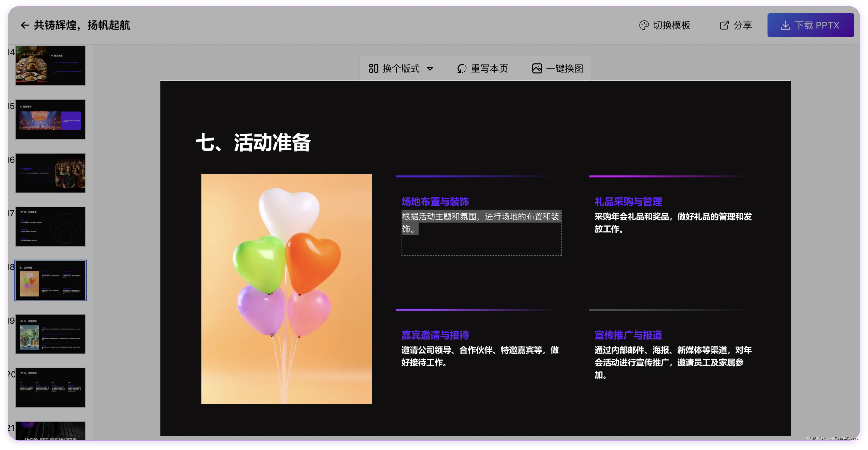Click the 分享 text button
Image resolution: width=868 pixels, height=450 pixels.
tap(743, 25)
